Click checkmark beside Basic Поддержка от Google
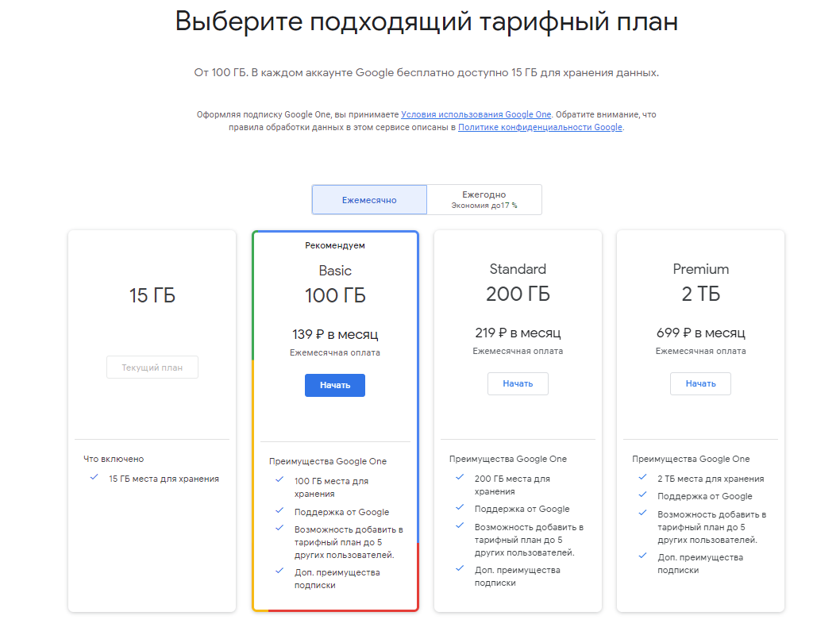This screenshot has height=635, width=840. tap(279, 511)
